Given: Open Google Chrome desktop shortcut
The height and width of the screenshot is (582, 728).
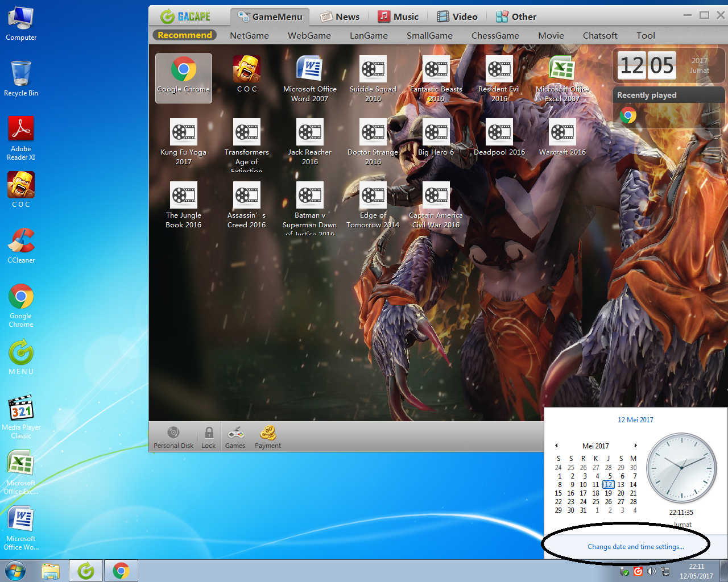Looking at the screenshot, I should (21, 306).
